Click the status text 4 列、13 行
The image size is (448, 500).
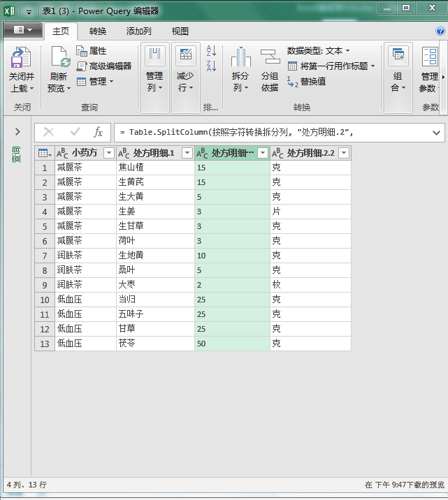[27, 485]
